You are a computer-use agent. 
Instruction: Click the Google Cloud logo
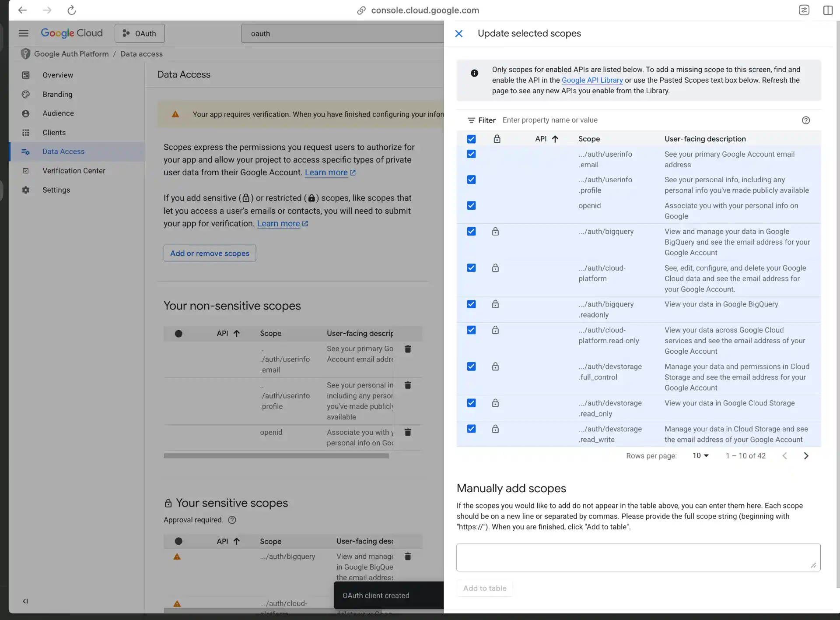coord(72,33)
